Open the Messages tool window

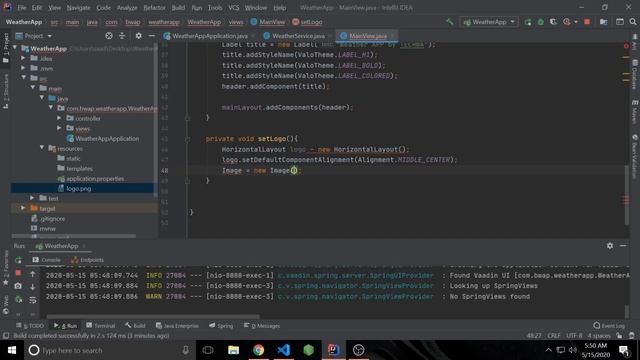coord(262,326)
